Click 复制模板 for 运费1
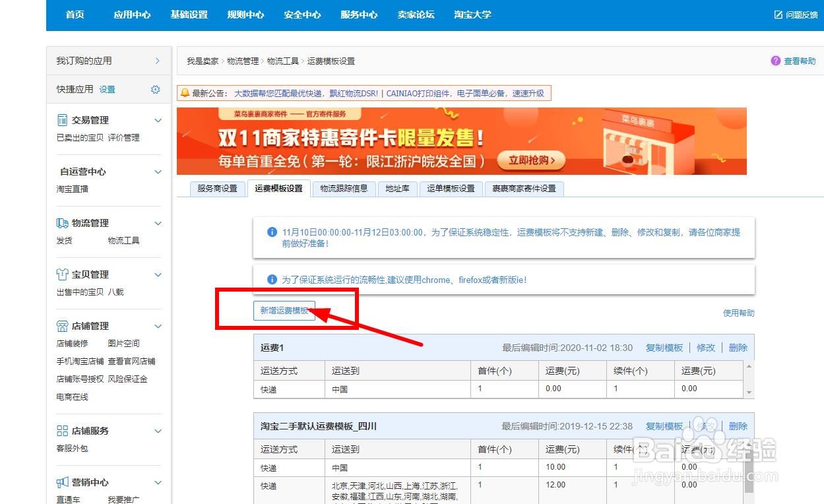 point(664,348)
